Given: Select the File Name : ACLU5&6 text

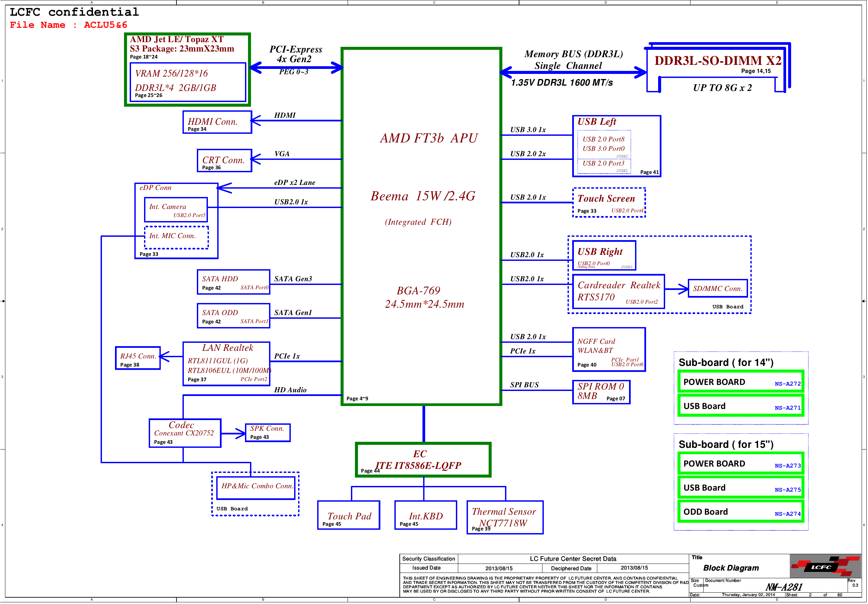Looking at the screenshot, I should click(x=69, y=25).
